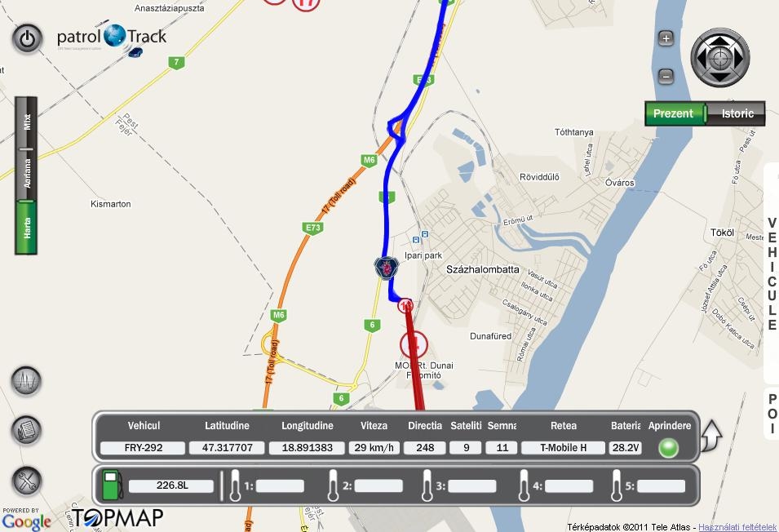
Task: Toggle the Aprindere green indicator
Action: pyautogui.click(x=668, y=448)
